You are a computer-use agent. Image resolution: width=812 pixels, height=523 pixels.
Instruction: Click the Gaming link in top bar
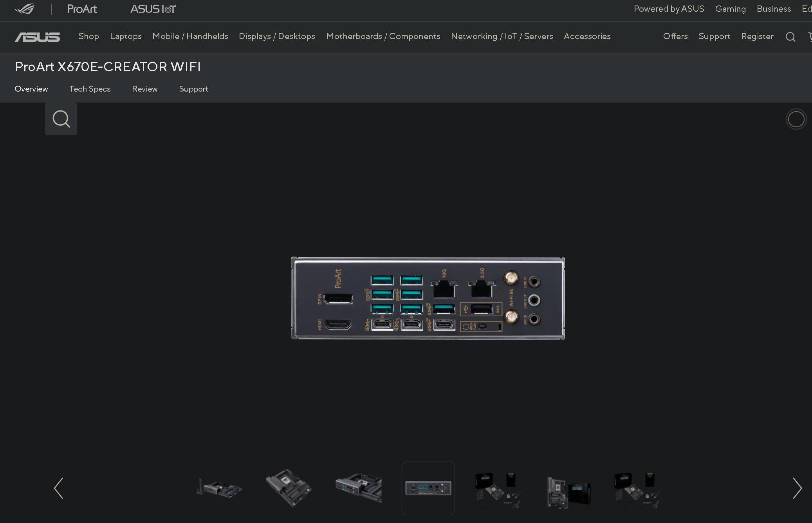[x=730, y=9]
